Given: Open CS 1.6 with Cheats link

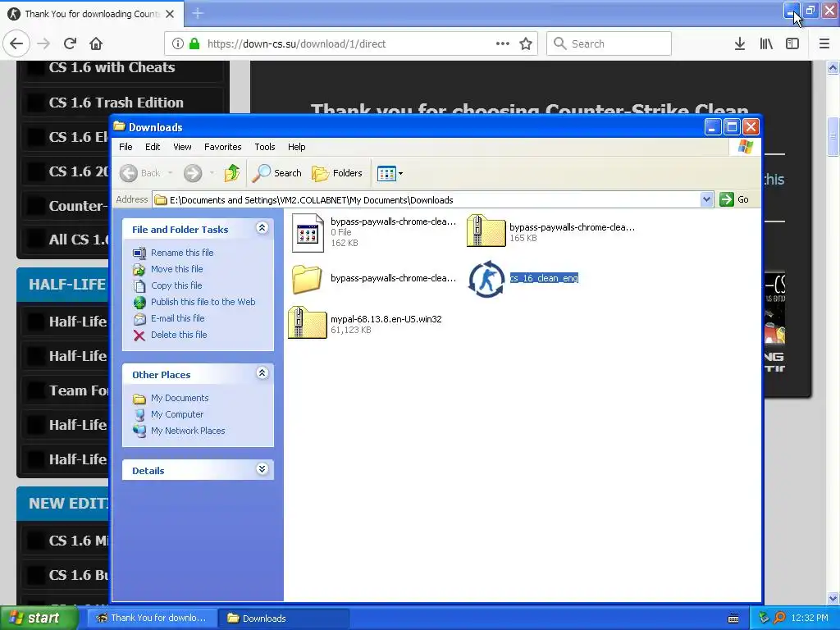Looking at the screenshot, I should [x=112, y=67].
